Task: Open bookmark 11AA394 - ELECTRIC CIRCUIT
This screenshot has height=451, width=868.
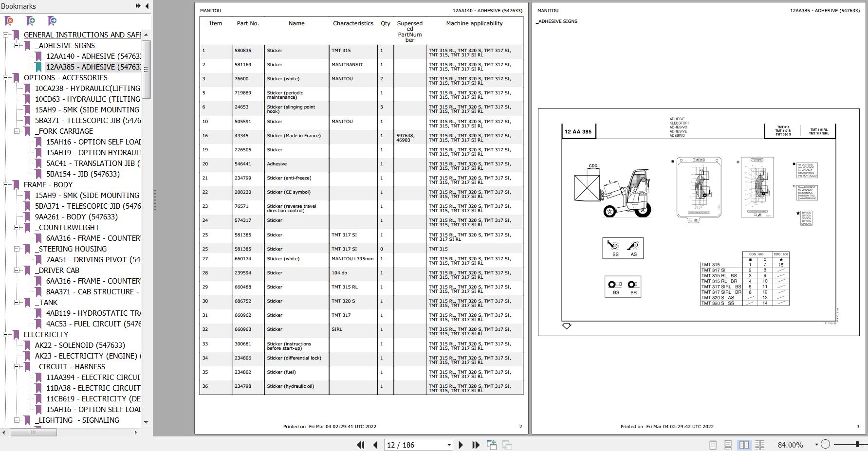Action: (x=93, y=378)
